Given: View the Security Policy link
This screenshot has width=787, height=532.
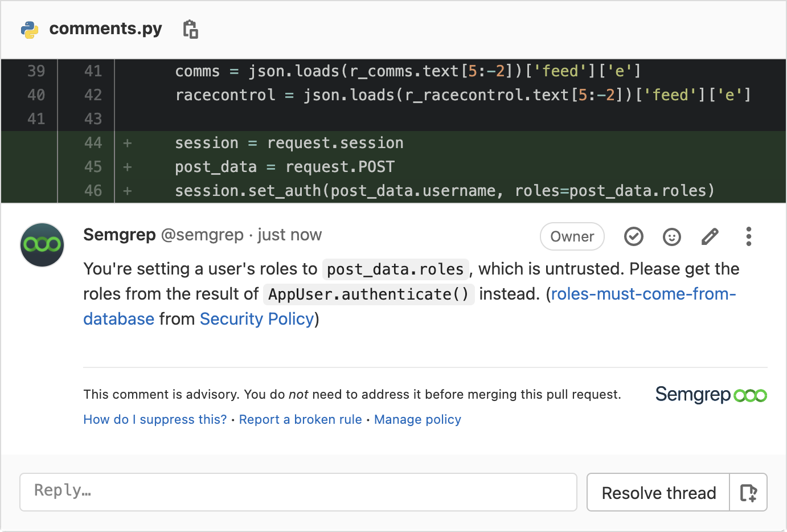Looking at the screenshot, I should pos(256,319).
